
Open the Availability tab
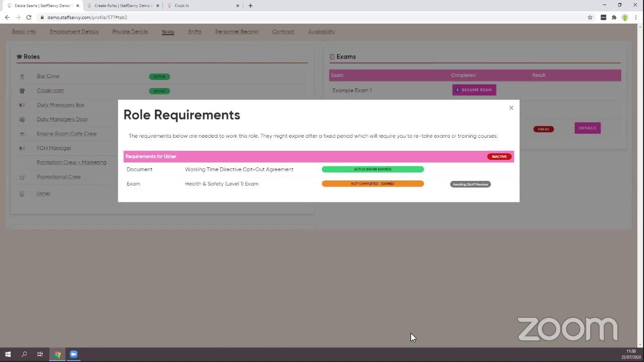pos(321,32)
